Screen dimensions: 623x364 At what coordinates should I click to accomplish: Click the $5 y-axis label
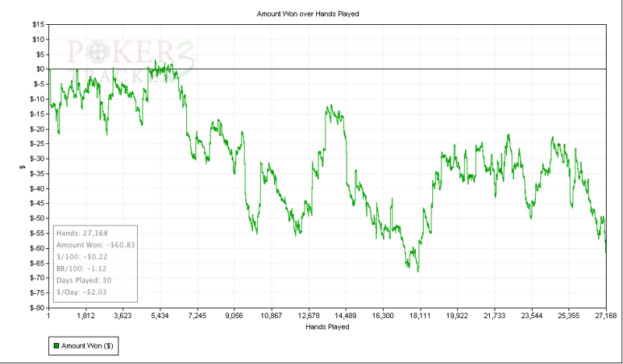pyautogui.click(x=40, y=54)
